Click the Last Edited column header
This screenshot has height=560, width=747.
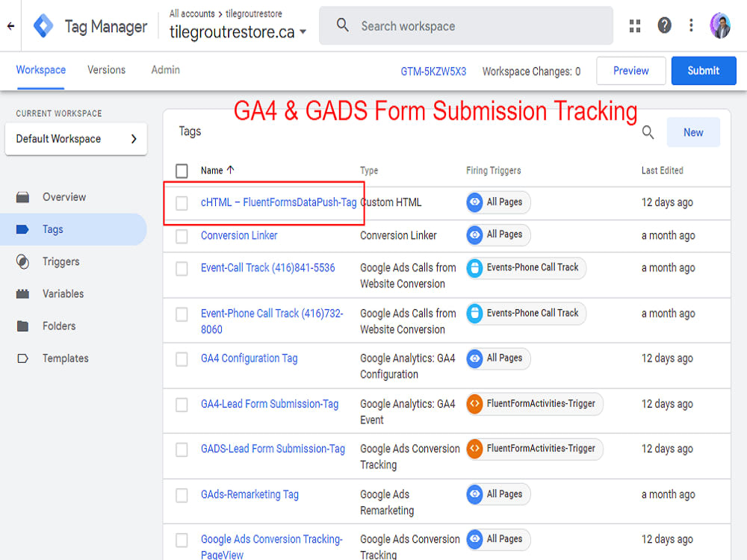pyautogui.click(x=662, y=170)
